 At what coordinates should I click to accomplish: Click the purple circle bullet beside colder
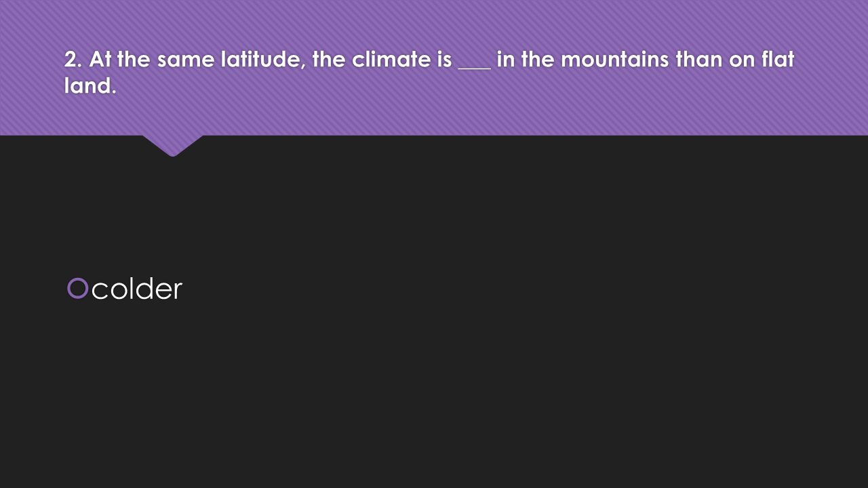point(78,288)
